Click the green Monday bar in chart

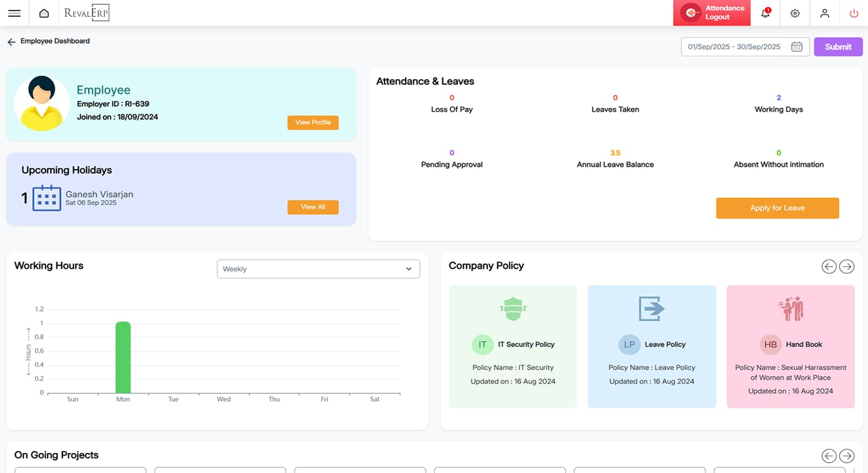pyautogui.click(x=123, y=357)
